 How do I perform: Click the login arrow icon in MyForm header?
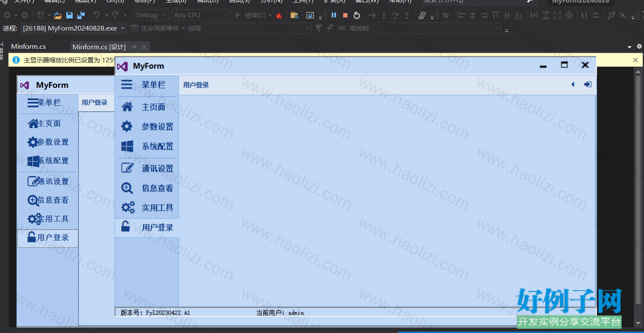(x=588, y=84)
